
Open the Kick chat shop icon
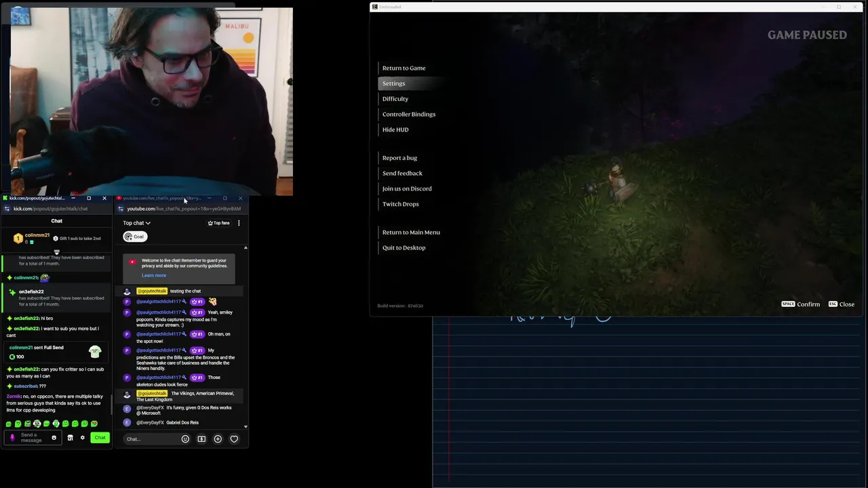(70, 438)
